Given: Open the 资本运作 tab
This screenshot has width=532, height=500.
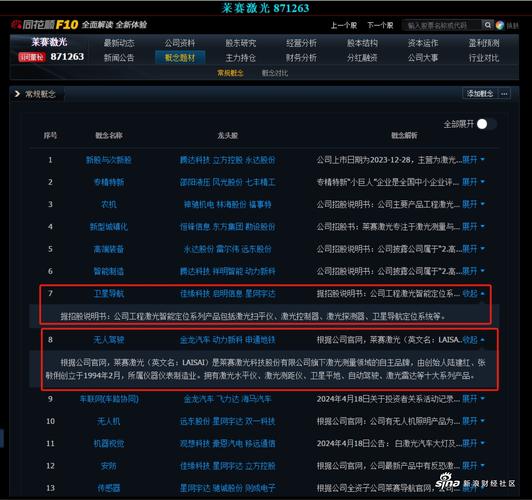Looking at the screenshot, I should pos(423,43).
